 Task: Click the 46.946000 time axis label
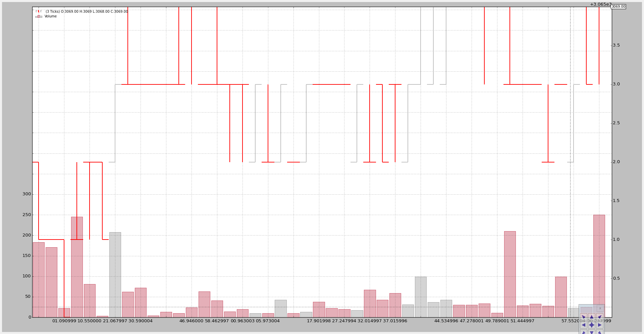pos(191,321)
